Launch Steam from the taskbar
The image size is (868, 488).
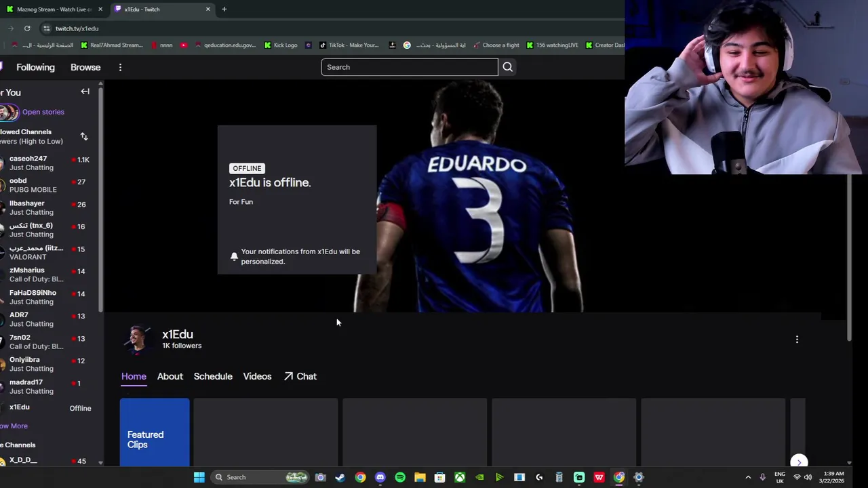pyautogui.click(x=340, y=477)
